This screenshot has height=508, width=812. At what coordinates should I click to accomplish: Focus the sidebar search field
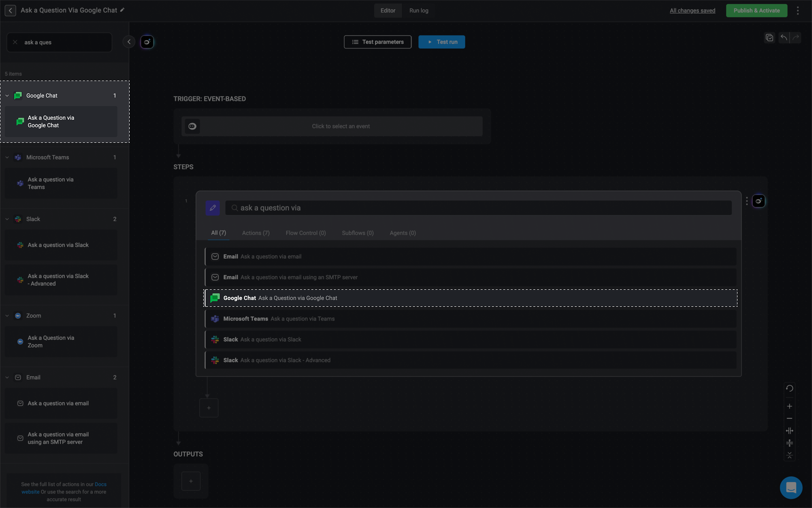59,42
